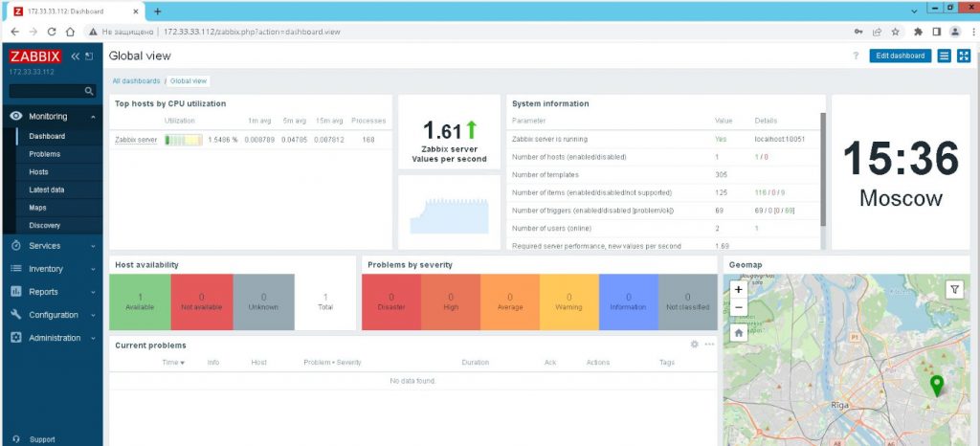Click the green host marker on map
This screenshot has height=446, width=980.
937,385
